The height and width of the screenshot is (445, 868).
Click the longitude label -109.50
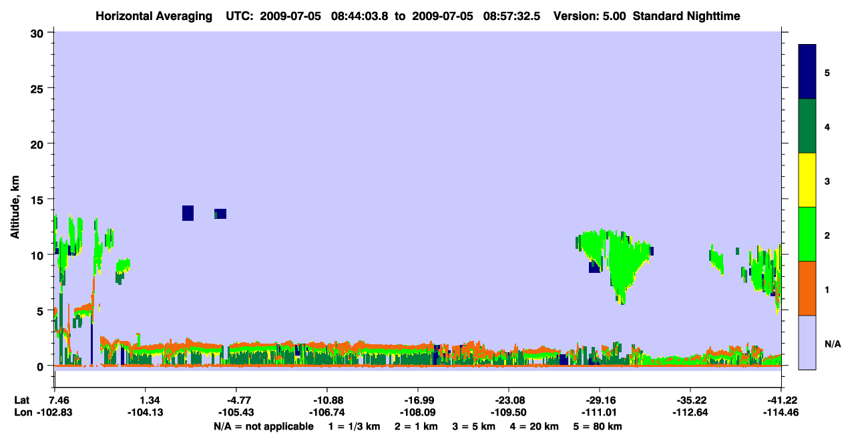(509, 412)
